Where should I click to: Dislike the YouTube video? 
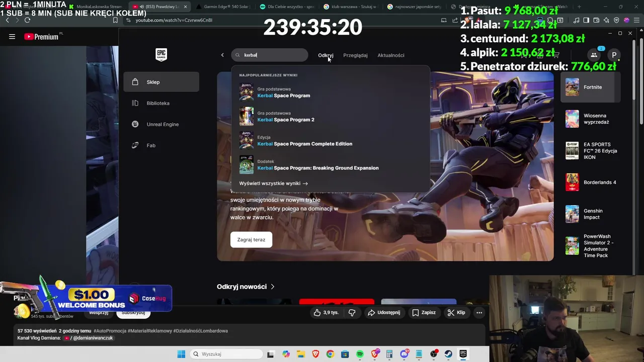352,313
